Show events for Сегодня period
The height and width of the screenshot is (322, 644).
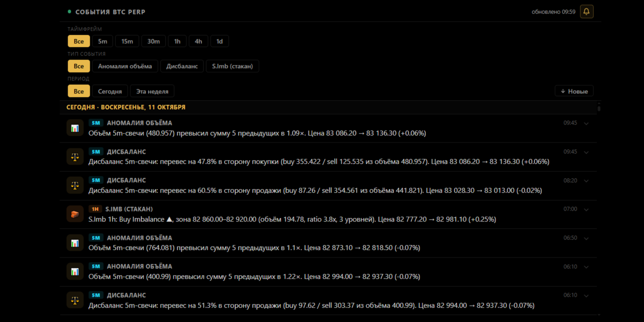pyautogui.click(x=110, y=91)
